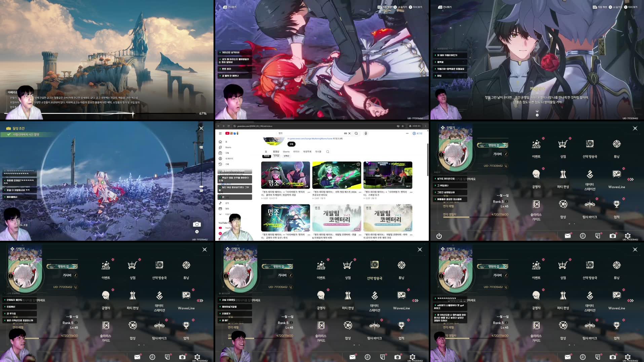This screenshot has height=362, width=644.
Task: Open Movies (영화) in the YouTube sidebar
Action: tap(223, 209)
